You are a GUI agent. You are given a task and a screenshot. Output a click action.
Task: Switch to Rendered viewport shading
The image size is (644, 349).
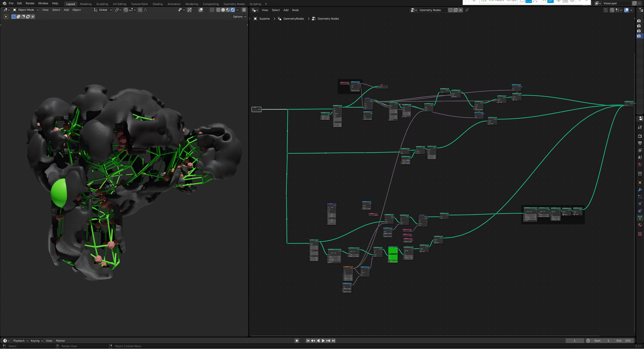click(233, 10)
